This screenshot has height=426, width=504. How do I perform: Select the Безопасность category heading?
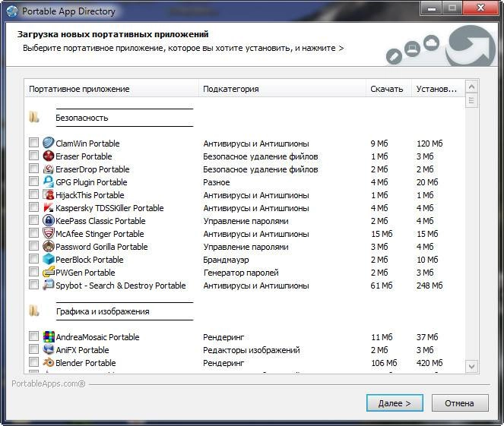click(x=81, y=118)
